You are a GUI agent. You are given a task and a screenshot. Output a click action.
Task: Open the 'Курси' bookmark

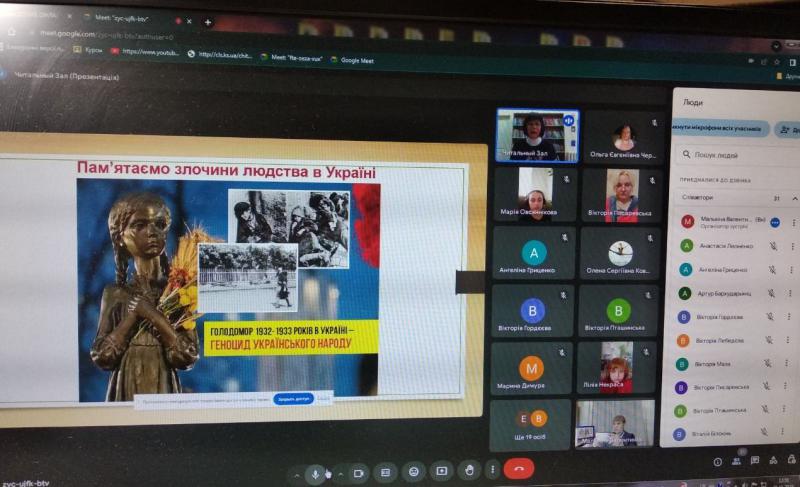pyautogui.click(x=88, y=50)
